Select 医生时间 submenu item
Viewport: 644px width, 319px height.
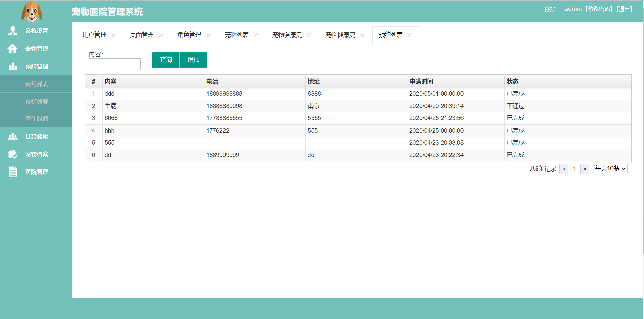click(x=36, y=119)
